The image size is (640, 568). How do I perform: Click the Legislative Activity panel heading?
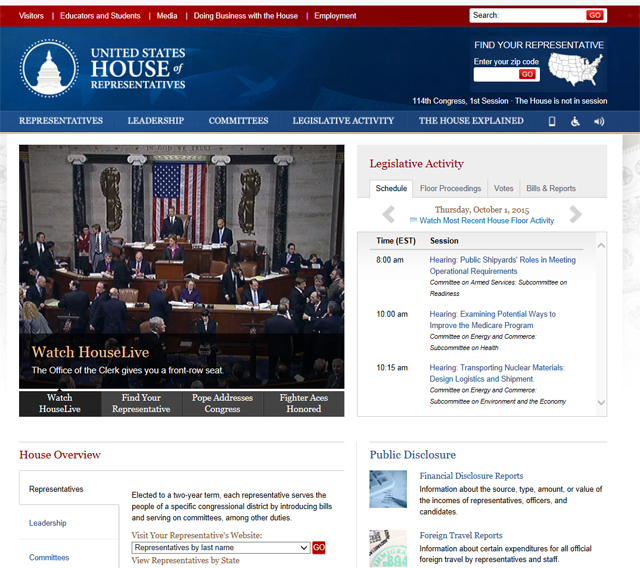[416, 164]
